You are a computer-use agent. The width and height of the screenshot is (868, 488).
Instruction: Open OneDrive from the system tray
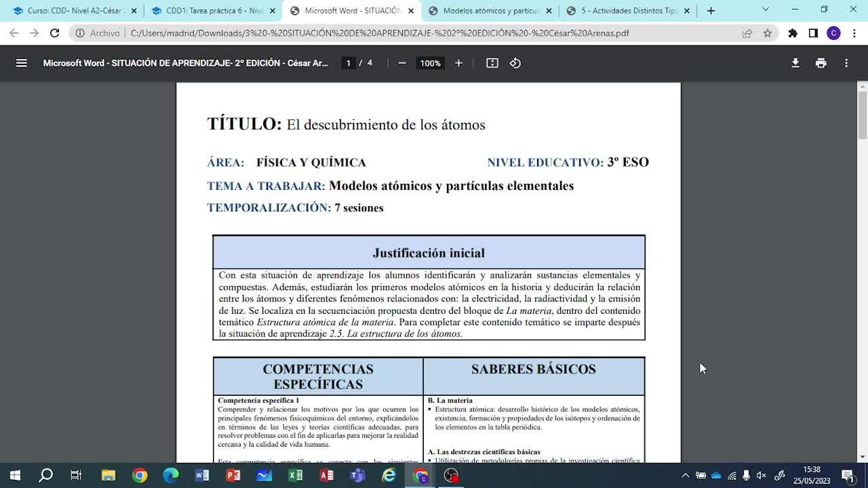pos(716,475)
